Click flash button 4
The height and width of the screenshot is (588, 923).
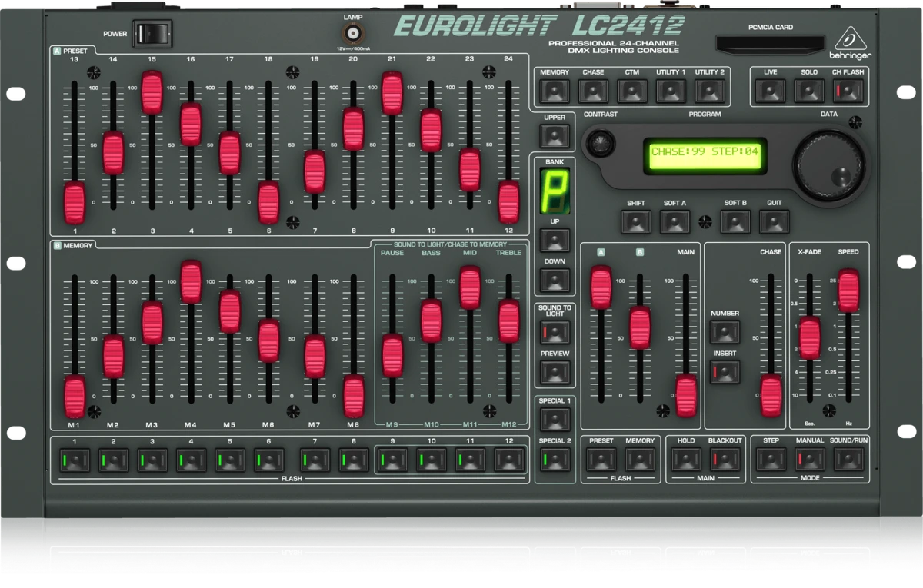191,460
